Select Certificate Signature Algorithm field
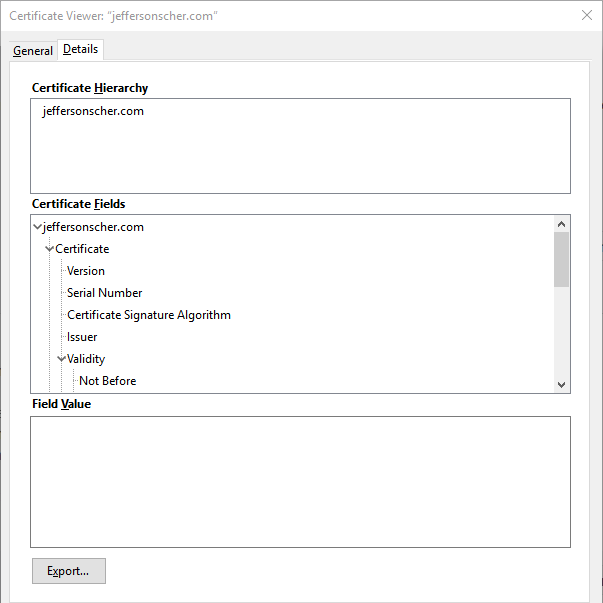The height and width of the screenshot is (603, 603). point(149,315)
